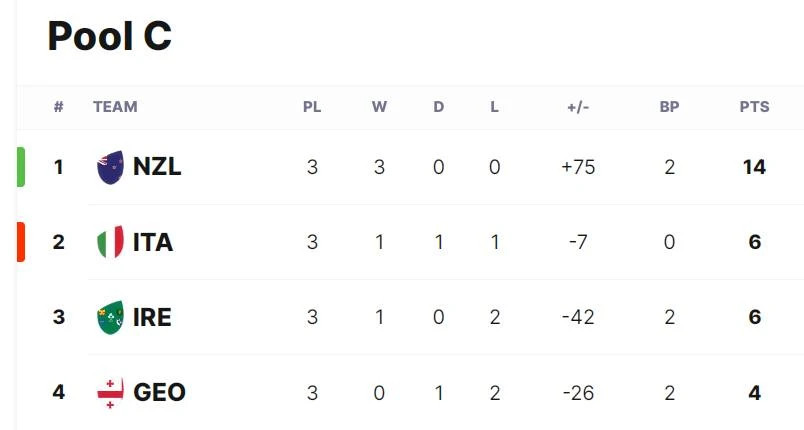The width and height of the screenshot is (804, 430).
Task: Open the ITA team link
Action: pos(153,242)
